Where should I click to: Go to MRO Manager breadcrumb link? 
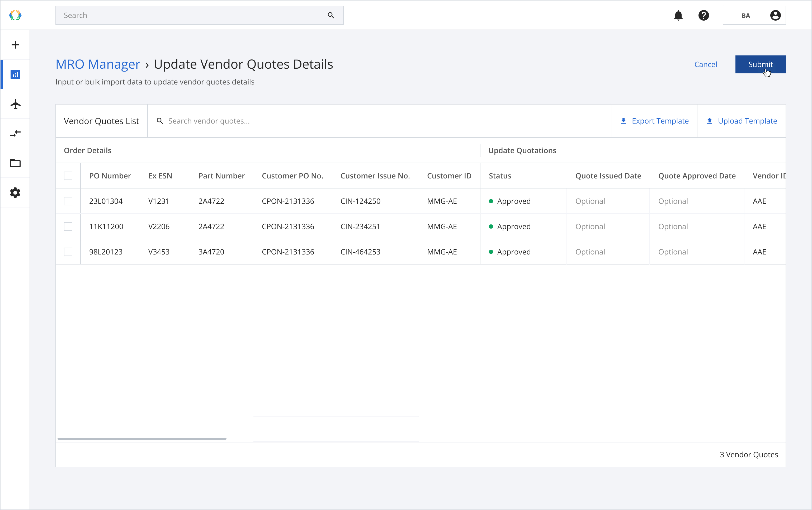tap(98, 64)
